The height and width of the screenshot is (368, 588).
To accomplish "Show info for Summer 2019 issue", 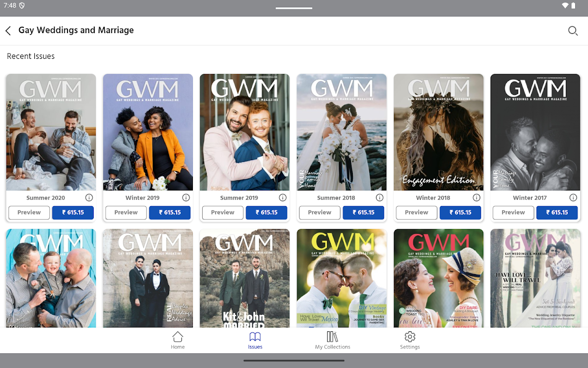I will [283, 198].
